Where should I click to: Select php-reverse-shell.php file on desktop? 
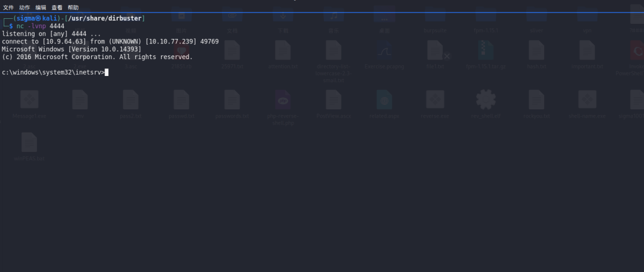pos(283,107)
